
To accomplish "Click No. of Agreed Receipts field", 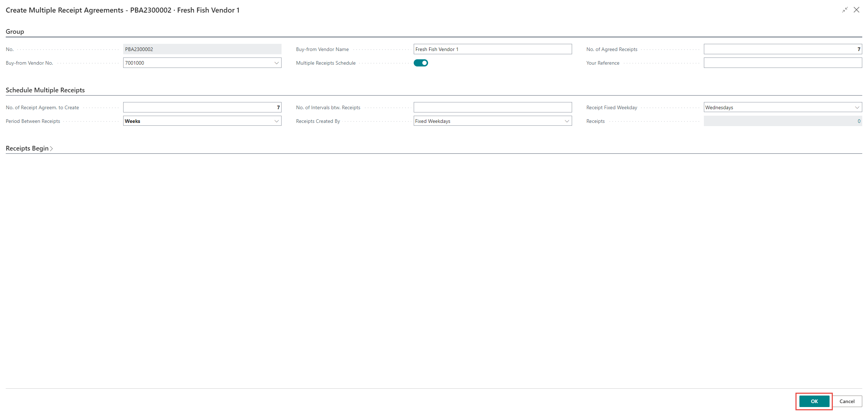I will (x=782, y=49).
